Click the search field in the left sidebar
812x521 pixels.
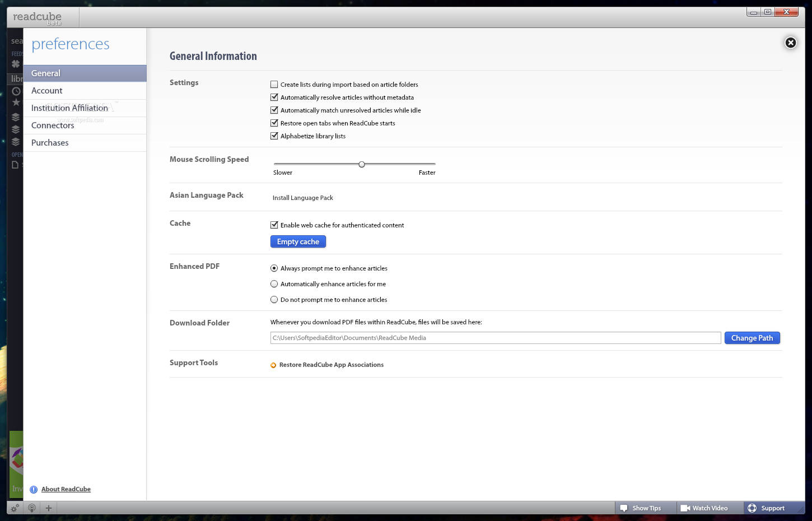tap(17, 41)
